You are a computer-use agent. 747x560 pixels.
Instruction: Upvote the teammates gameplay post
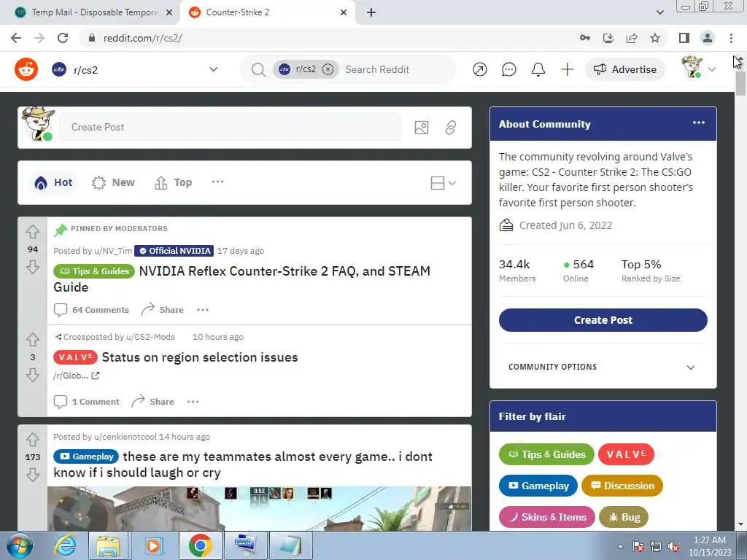32,439
